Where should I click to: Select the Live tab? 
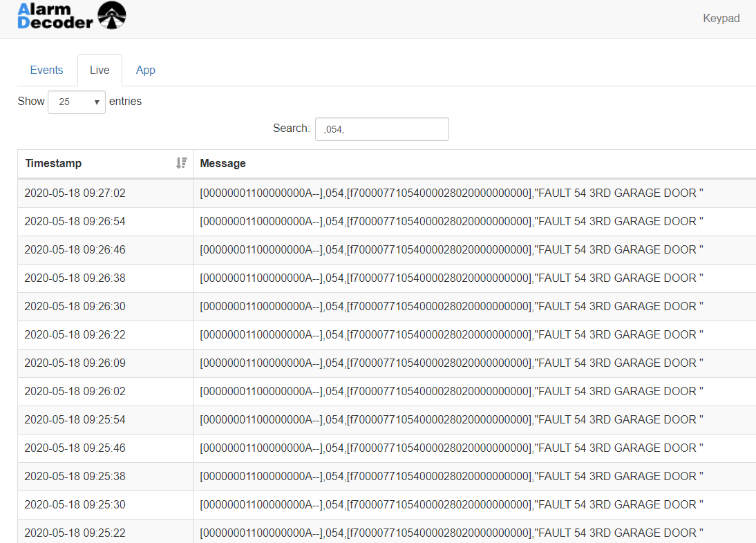100,70
